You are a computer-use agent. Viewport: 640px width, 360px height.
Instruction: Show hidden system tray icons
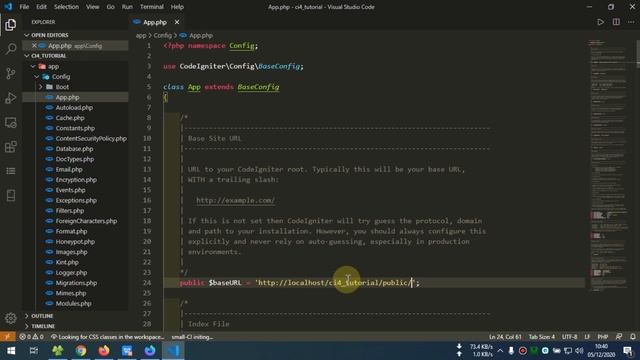[500, 351]
